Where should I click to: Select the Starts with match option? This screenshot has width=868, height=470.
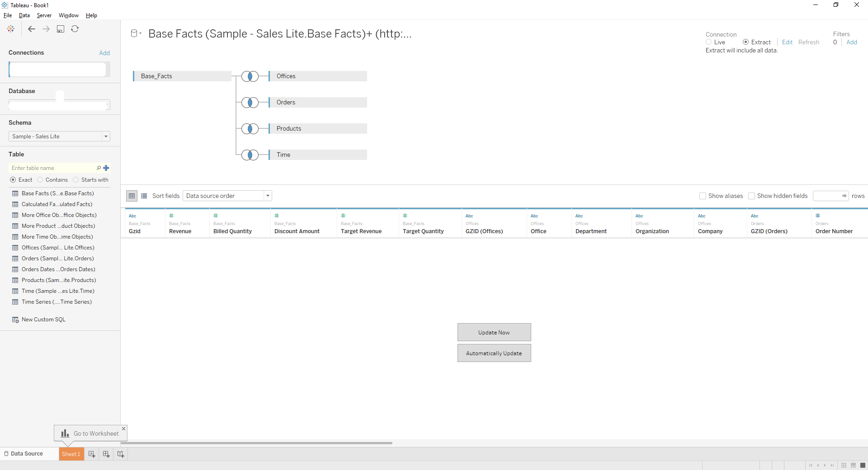pyautogui.click(x=75, y=180)
